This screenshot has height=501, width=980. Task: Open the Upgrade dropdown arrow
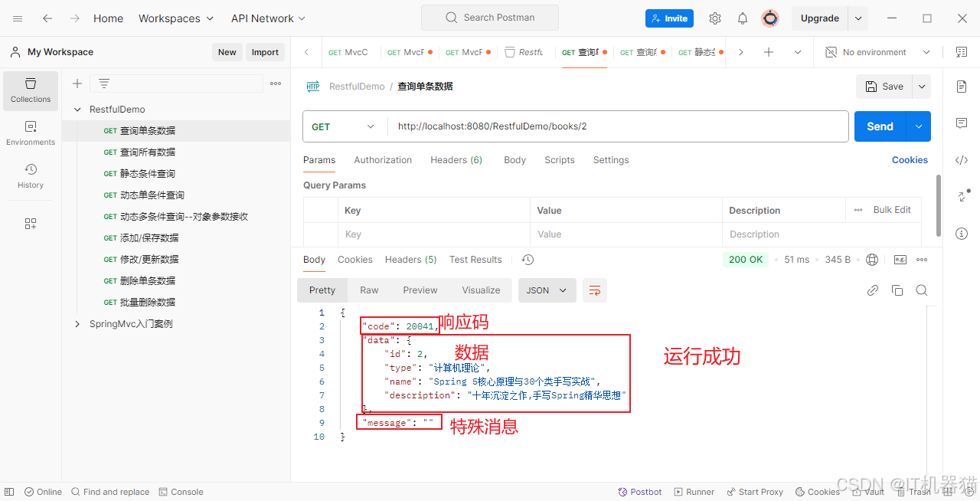pyautogui.click(x=858, y=18)
